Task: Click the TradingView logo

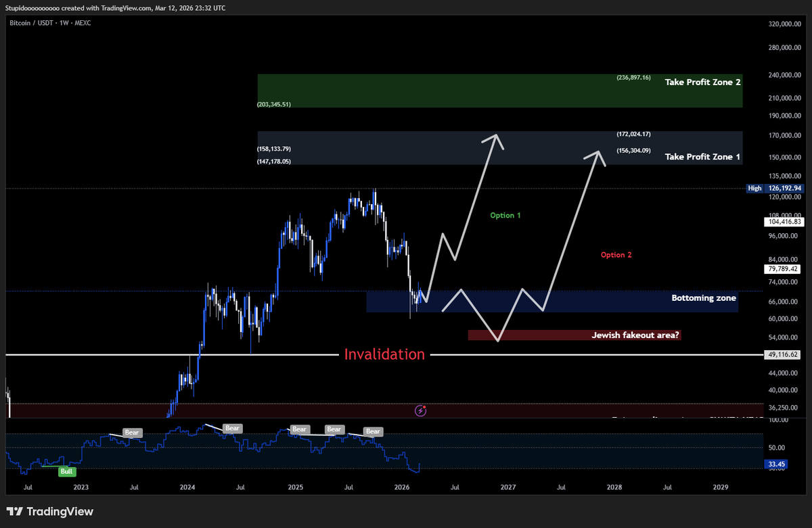Action: pos(49,512)
